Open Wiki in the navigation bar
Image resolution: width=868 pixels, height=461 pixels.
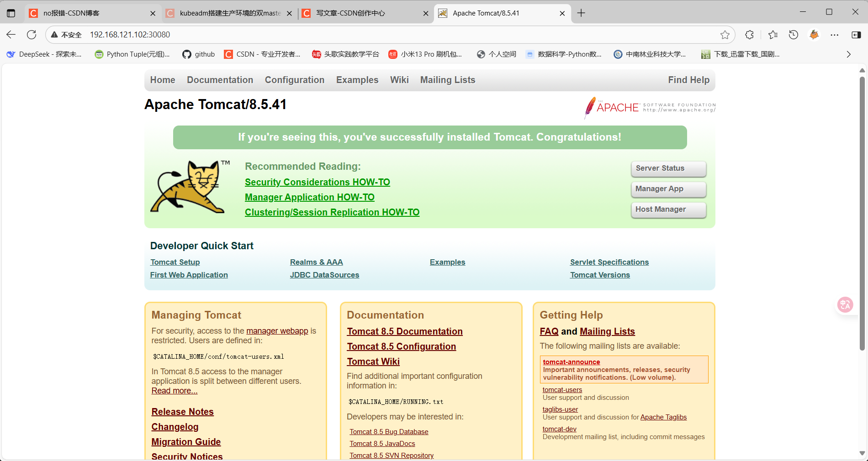(399, 80)
